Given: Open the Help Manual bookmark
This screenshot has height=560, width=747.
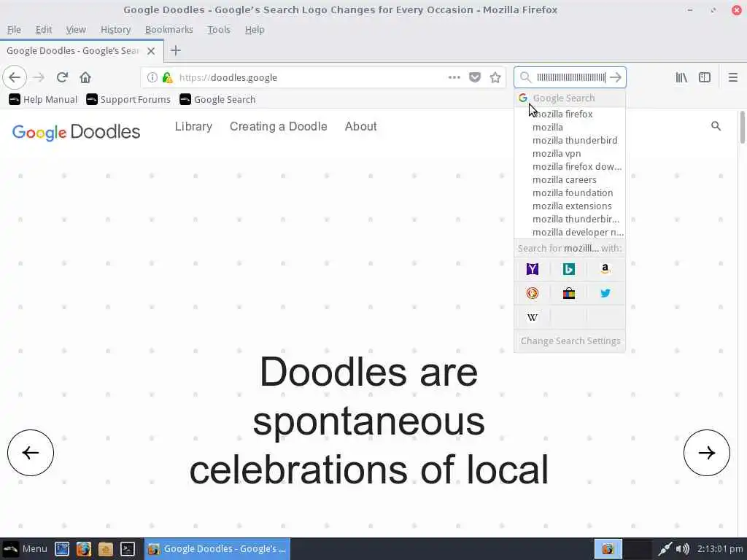Looking at the screenshot, I should [43, 99].
